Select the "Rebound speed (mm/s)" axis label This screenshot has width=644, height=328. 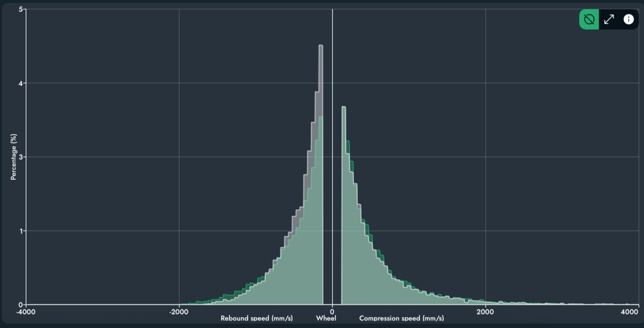257,319
